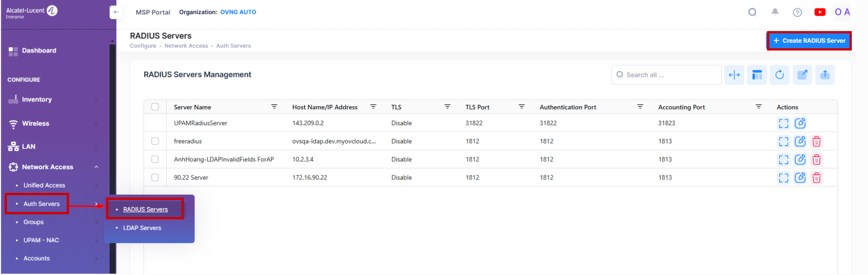Click the YouTube icon in header
The height and width of the screenshot is (275, 868).
point(819,12)
